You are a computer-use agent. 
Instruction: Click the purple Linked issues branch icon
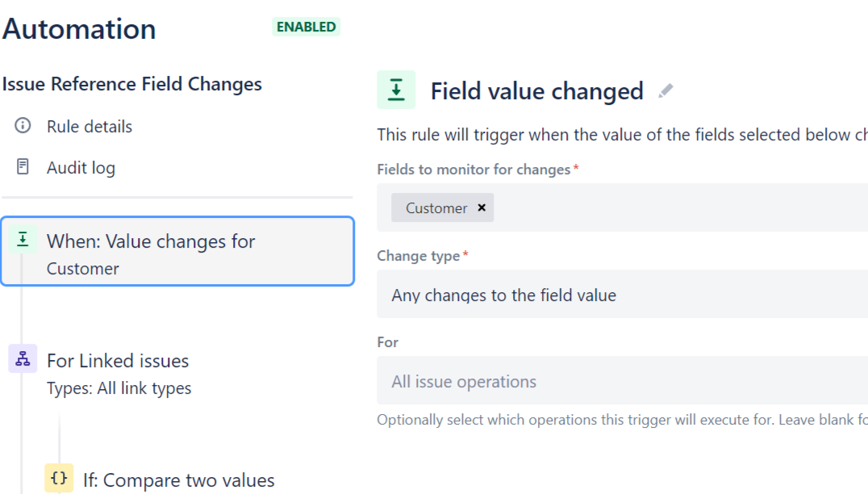coord(23,359)
